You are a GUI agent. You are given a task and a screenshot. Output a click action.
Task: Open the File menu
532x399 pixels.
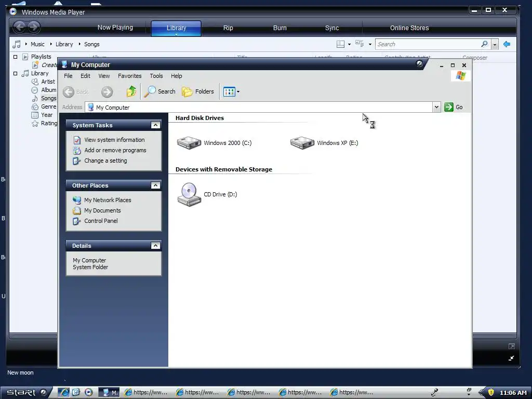pyautogui.click(x=68, y=76)
